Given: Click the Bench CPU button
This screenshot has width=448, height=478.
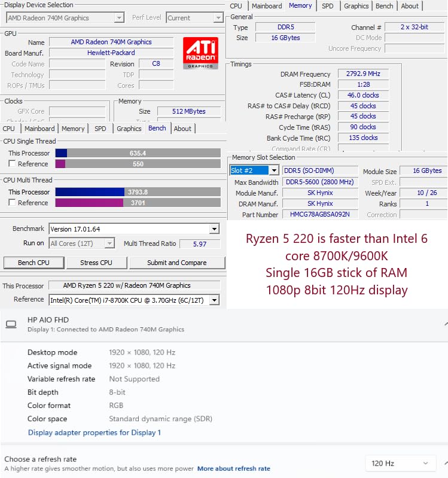Looking at the screenshot, I should click(x=34, y=263).
